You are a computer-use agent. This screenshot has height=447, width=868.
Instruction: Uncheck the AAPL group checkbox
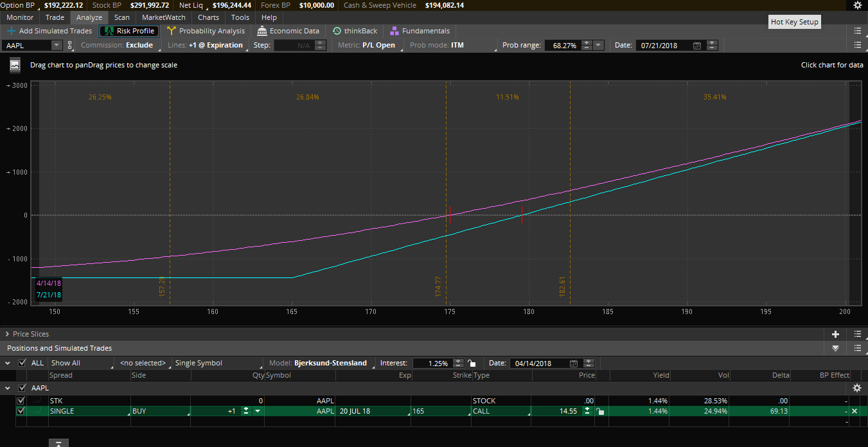click(x=22, y=388)
